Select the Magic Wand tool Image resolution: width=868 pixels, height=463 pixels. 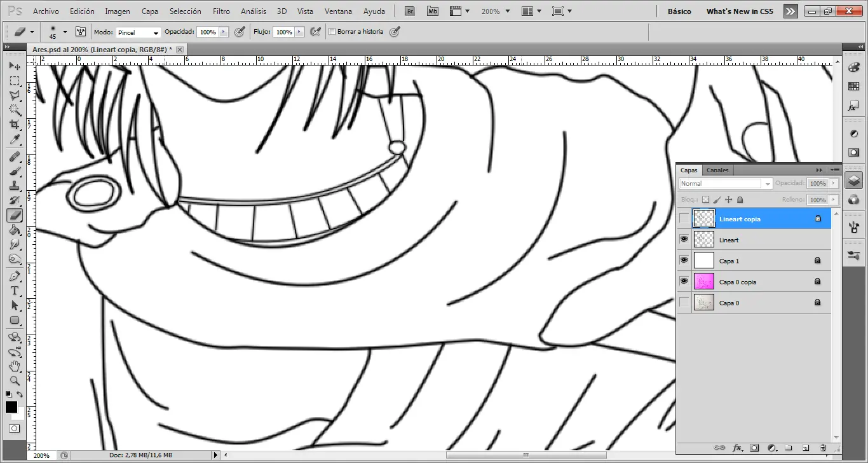coord(15,110)
